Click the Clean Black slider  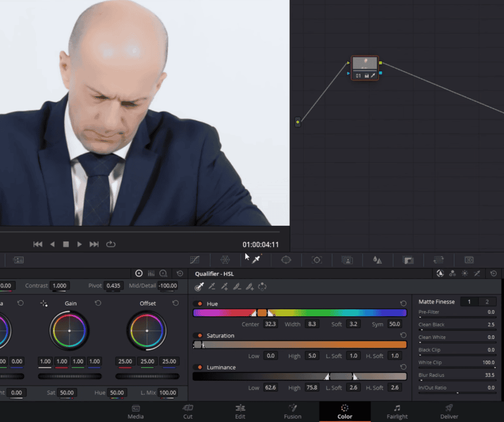(x=457, y=330)
